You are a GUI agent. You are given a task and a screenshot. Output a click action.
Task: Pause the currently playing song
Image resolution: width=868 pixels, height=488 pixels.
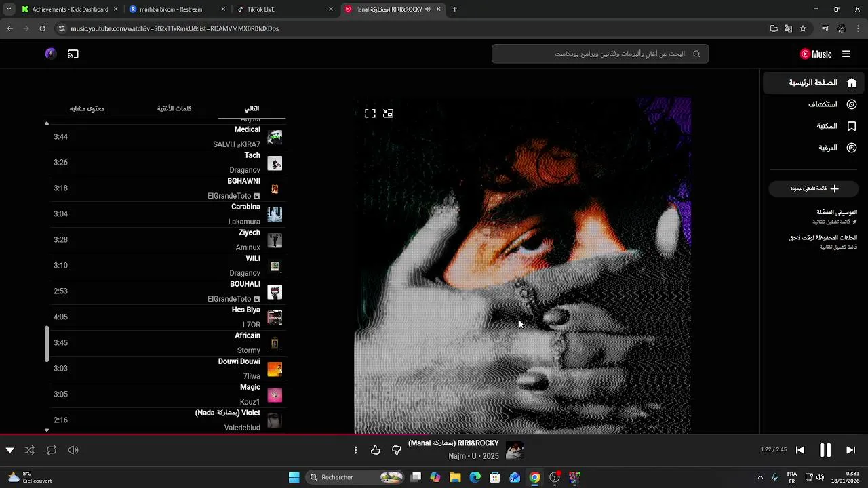tap(825, 450)
